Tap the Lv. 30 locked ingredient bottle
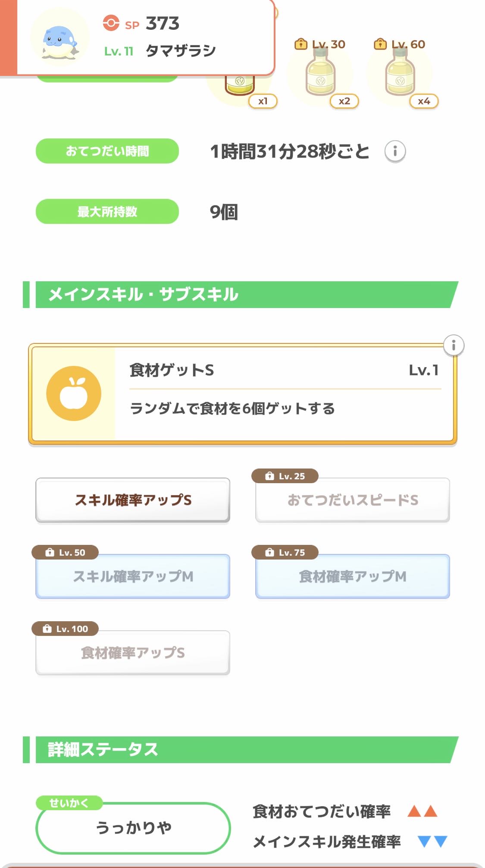 320,73
